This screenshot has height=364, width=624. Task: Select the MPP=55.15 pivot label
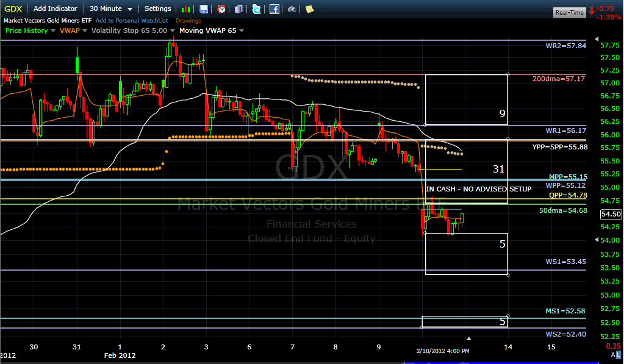tap(568, 177)
